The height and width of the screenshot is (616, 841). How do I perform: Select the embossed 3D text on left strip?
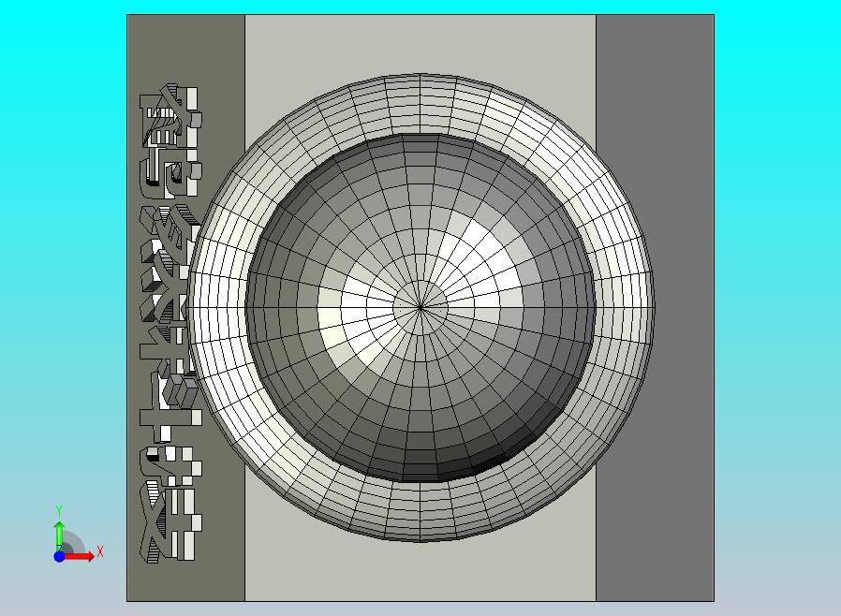[170, 323]
